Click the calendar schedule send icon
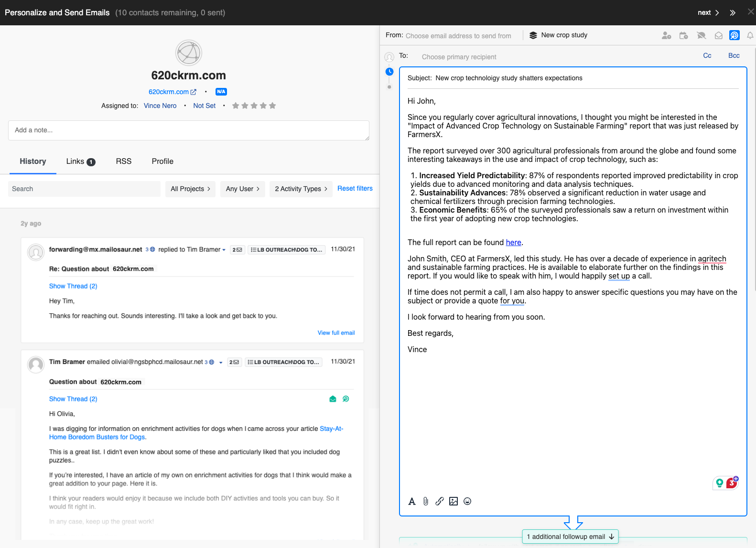756x548 pixels. point(684,35)
